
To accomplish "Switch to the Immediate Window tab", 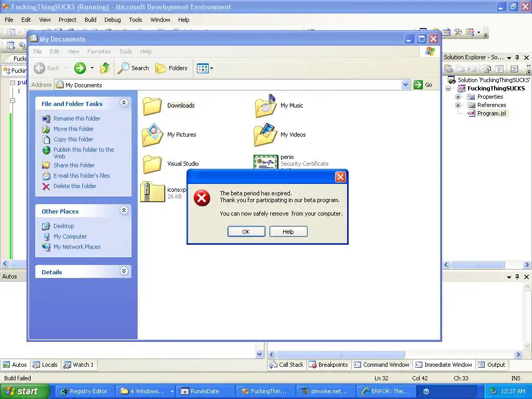I will coord(444,365).
